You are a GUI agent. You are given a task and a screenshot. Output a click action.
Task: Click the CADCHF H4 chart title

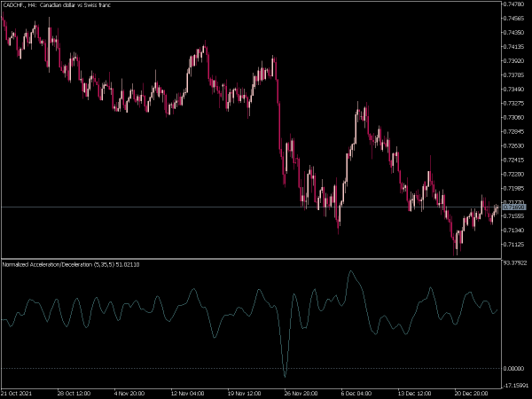coord(57,5)
